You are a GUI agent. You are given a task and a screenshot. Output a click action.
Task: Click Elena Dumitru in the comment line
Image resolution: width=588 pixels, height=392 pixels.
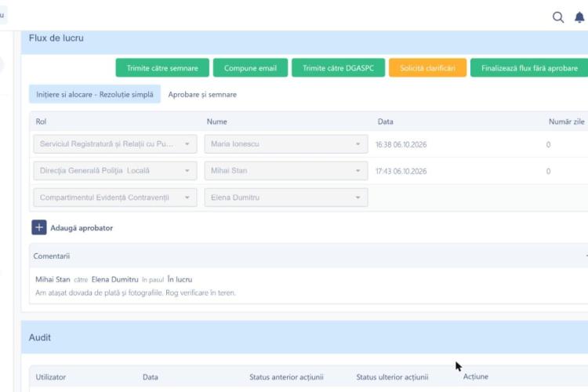pyautogui.click(x=114, y=279)
